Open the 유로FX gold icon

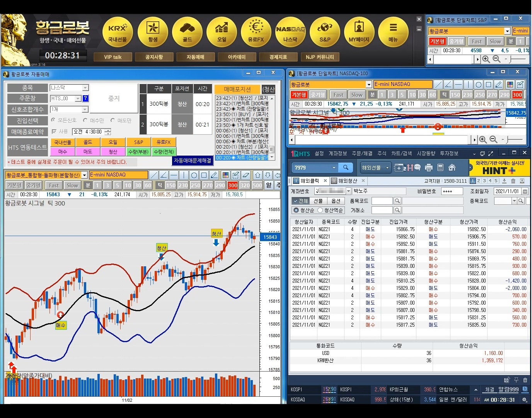tap(256, 32)
